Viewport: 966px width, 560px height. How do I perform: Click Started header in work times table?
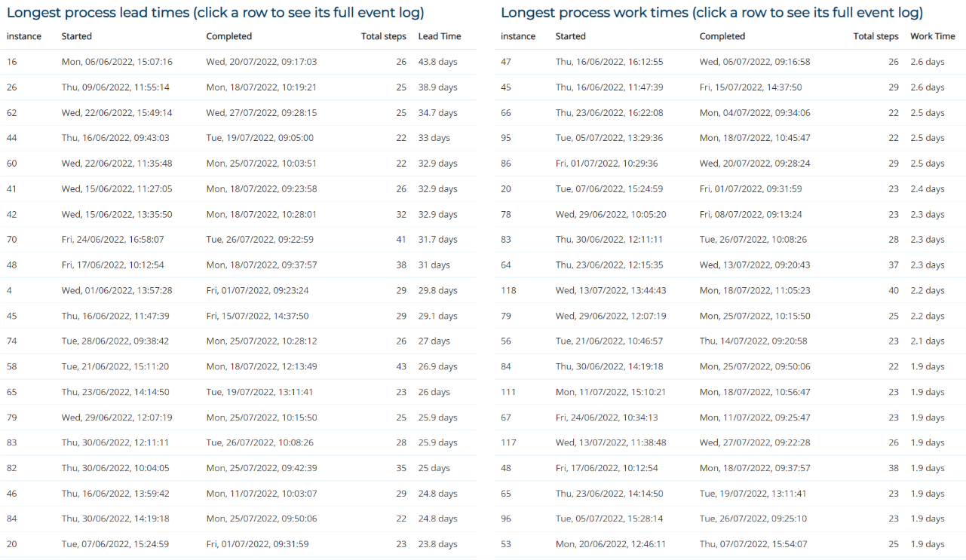coord(570,36)
